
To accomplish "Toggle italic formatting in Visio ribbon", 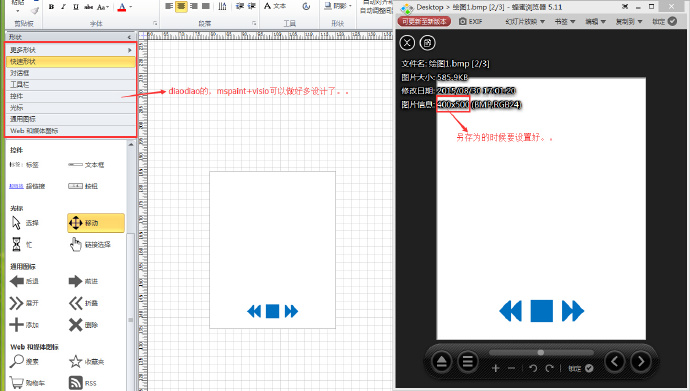I will 63,7.
